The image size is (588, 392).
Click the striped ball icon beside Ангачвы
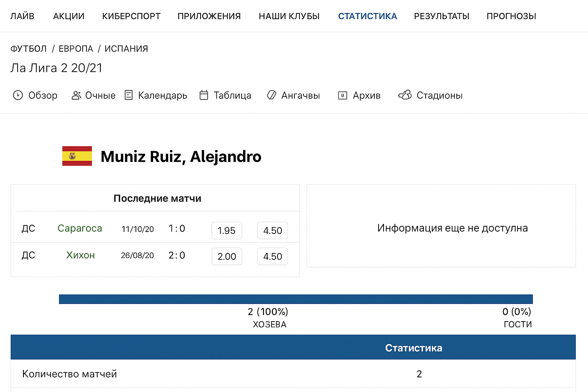pyautogui.click(x=271, y=95)
